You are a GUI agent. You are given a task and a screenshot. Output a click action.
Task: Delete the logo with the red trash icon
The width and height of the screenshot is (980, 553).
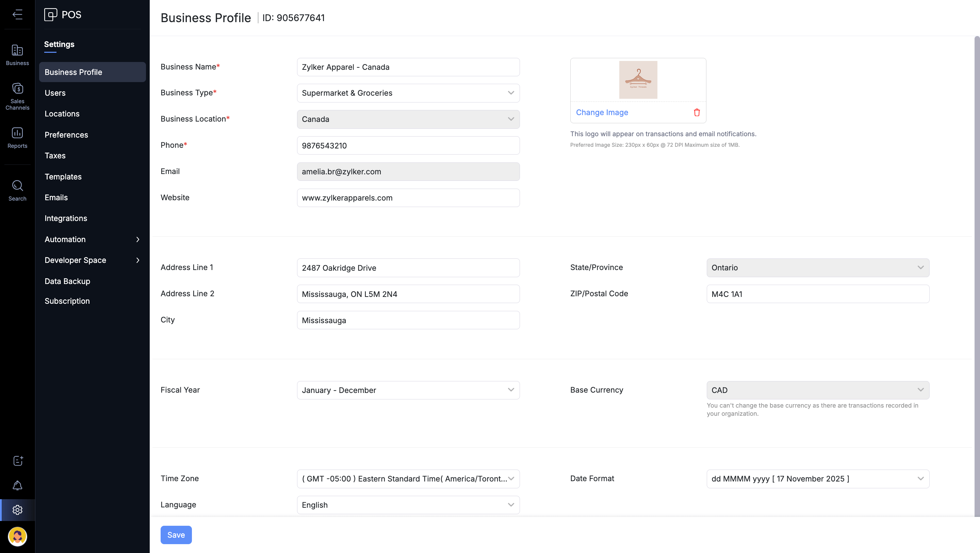pyautogui.click(x=697, y=112)
